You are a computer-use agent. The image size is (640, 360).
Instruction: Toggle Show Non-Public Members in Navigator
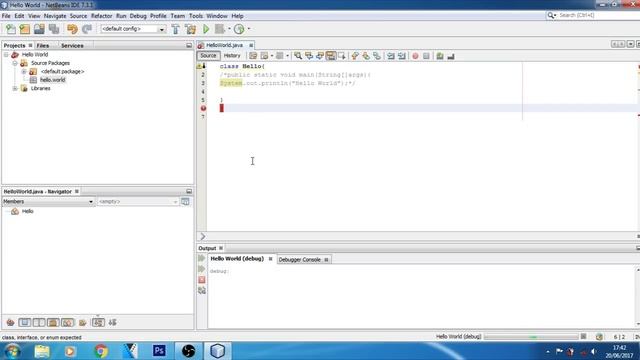(x=53, y=322)
